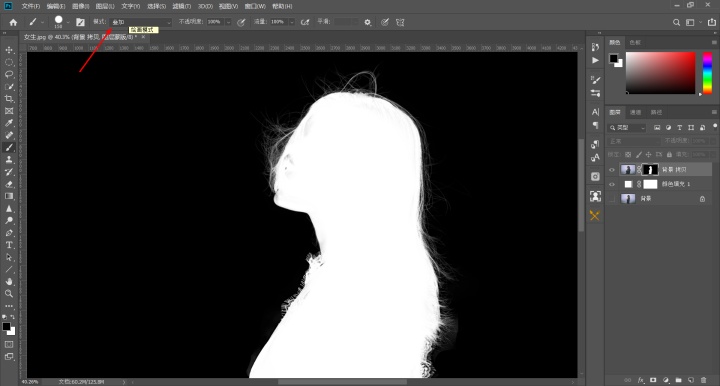This screenshot has width=720, height=386.
Task: Select the Crop tool
Action: (9, 99)
